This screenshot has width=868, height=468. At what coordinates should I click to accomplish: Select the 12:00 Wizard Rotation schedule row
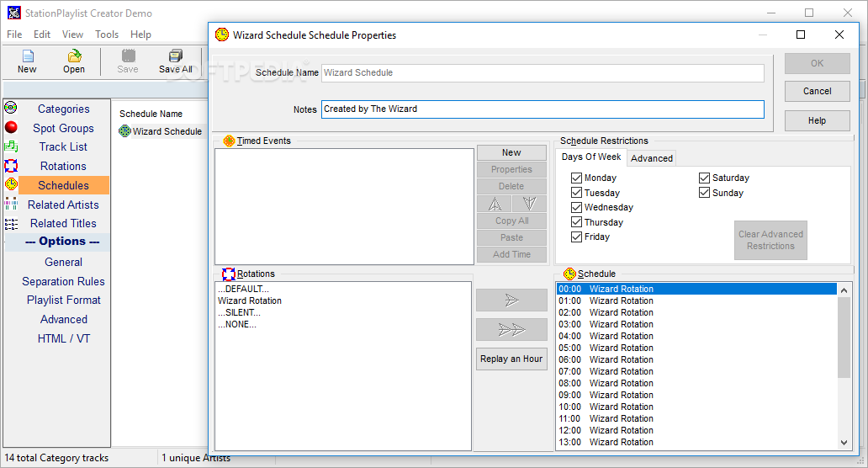697,430
